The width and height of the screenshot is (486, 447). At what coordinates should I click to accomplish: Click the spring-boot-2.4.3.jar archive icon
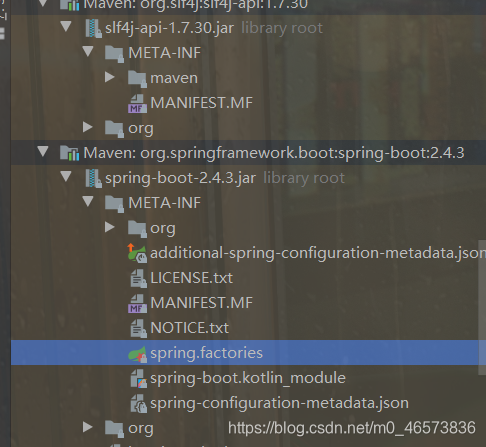pyautogui.click(x=93, y=178)
